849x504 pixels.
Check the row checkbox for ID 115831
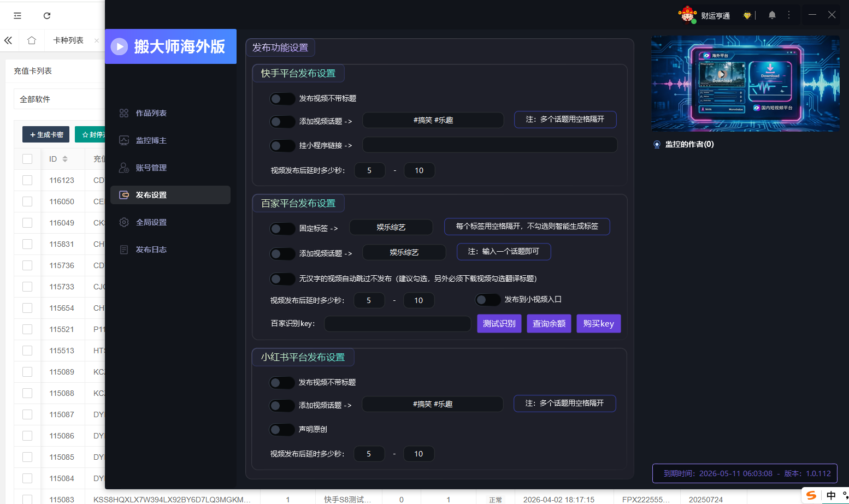coord(27,244)
